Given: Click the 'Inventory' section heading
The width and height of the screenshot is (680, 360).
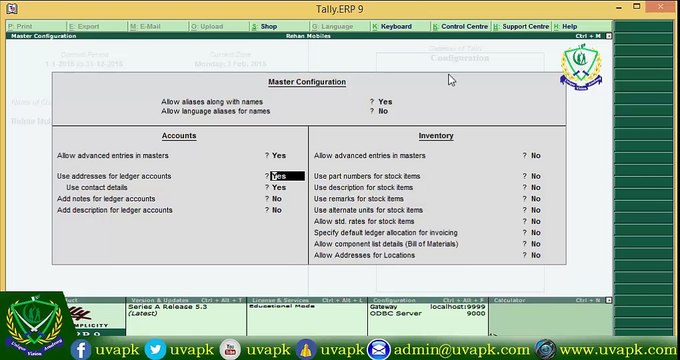Looking at the screenshot, I should pyautogui.click(x=436, y=136).
